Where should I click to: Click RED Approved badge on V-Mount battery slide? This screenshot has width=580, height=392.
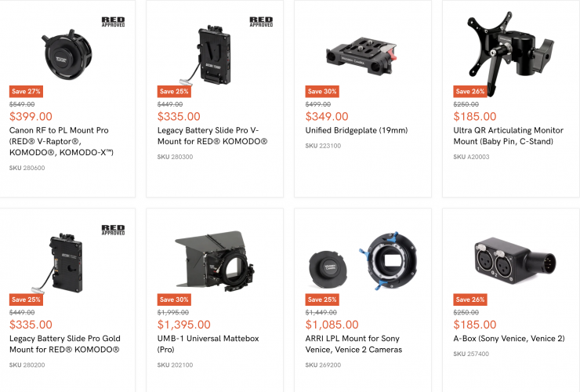pos(261,22)
